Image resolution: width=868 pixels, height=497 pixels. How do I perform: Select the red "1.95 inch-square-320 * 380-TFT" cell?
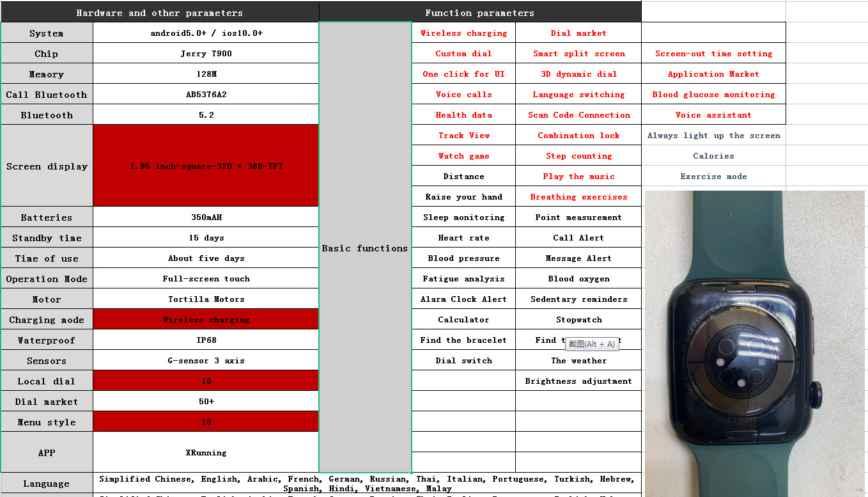206,166
